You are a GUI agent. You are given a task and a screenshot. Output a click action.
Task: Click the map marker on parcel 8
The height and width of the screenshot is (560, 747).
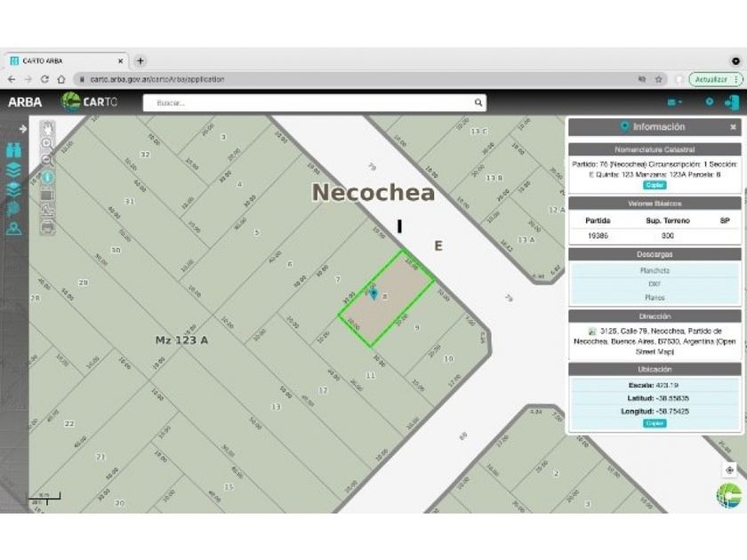373,294
